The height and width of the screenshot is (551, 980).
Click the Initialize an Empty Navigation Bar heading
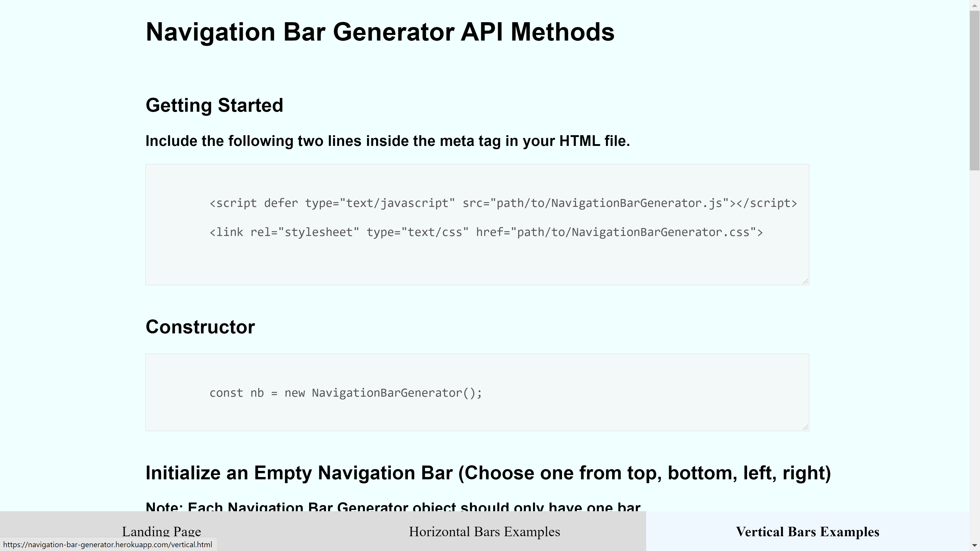click(x=488, y=473)
